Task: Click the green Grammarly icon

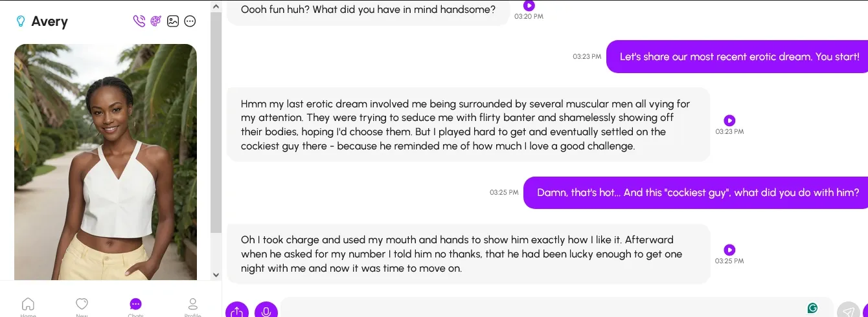Action: (x=812, y=308)
